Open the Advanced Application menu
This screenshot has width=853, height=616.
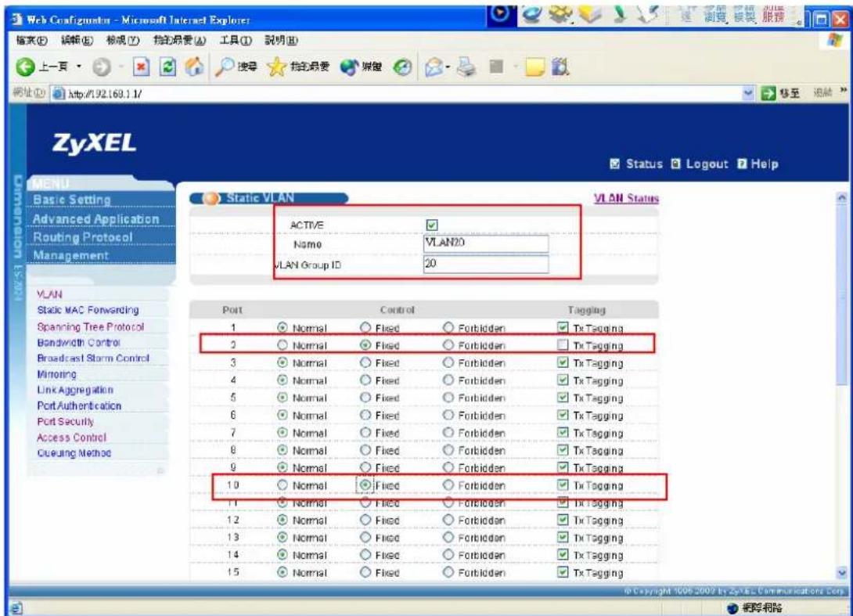[95, 218]
